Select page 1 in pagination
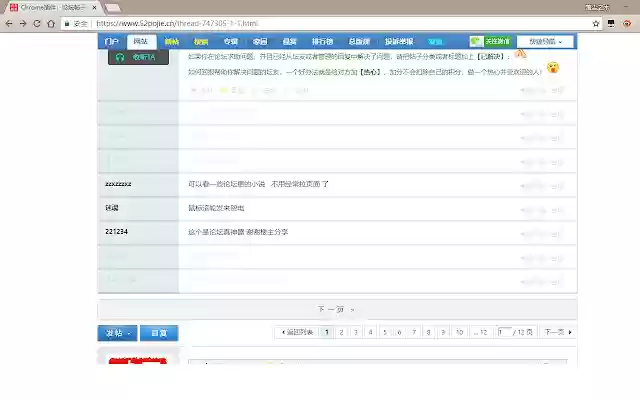640x400 pixels. click(327, 332)
